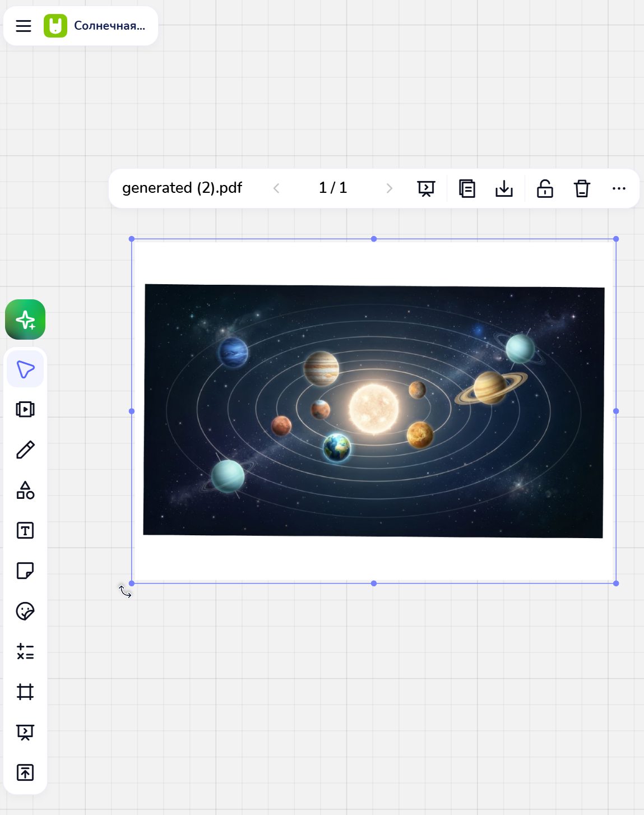This screenshot has width=644, height=815.
Task: Click the top-middle selection handle
Action: (374, 239)
